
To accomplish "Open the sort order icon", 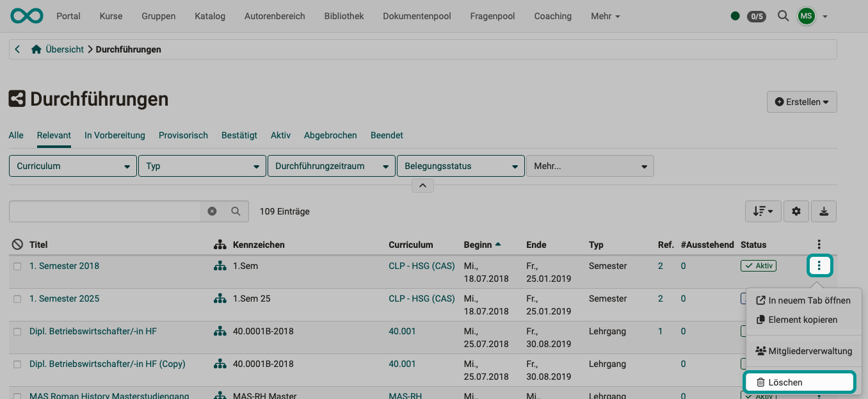I will point(763,211).
